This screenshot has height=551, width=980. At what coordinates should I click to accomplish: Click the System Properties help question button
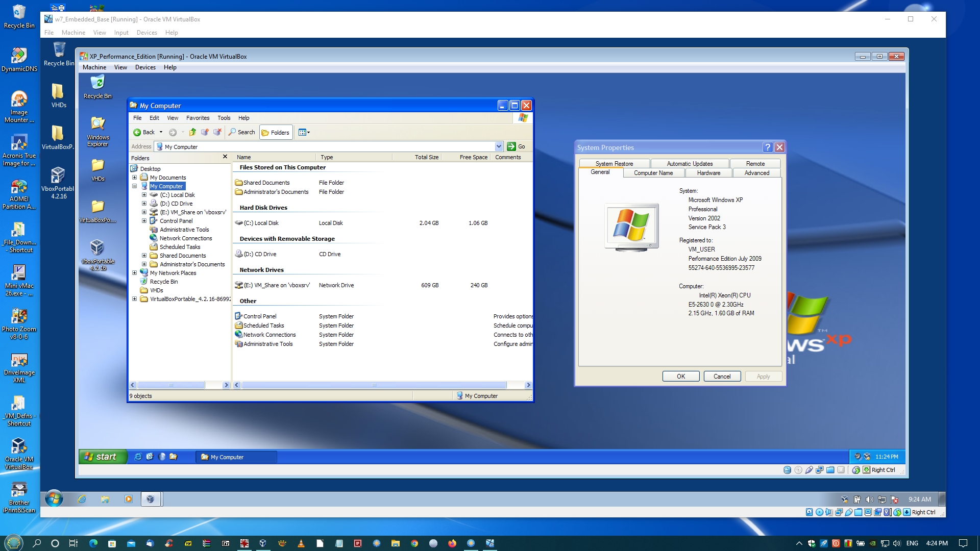pos(768,147)
